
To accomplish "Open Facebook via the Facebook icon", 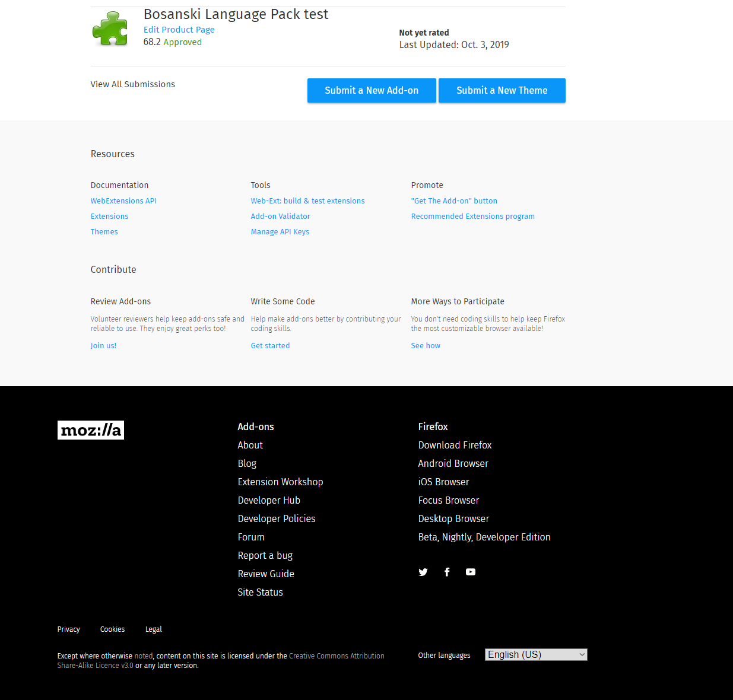I will 446,571.
